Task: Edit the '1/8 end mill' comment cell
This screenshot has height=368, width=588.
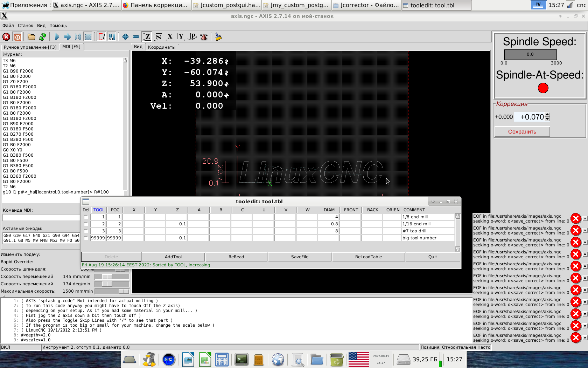Action: click(428, 217)
